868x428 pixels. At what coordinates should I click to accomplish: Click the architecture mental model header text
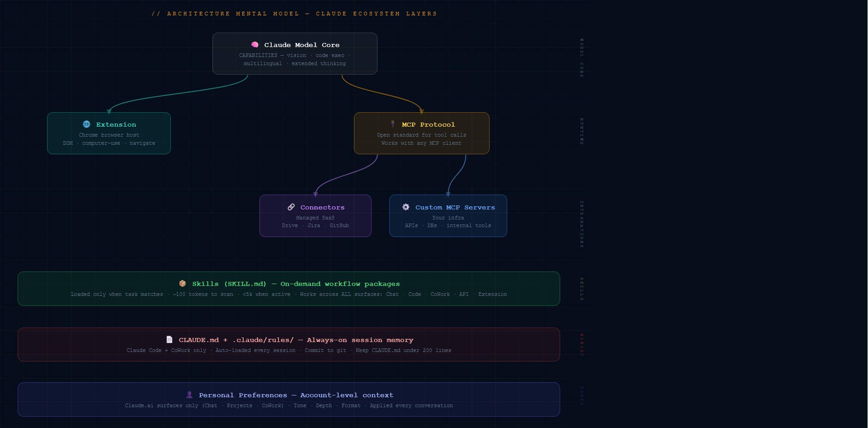tap(294, 14)
